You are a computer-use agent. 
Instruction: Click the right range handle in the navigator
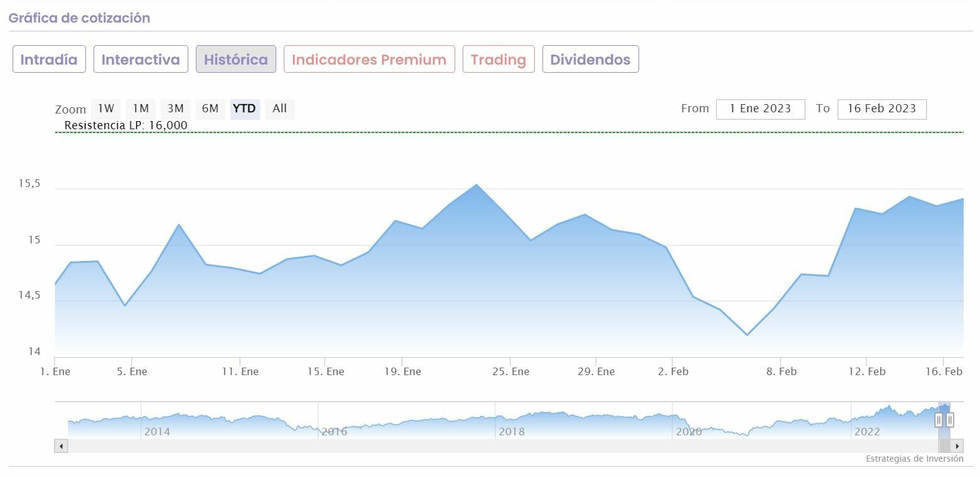pos(950,420)
